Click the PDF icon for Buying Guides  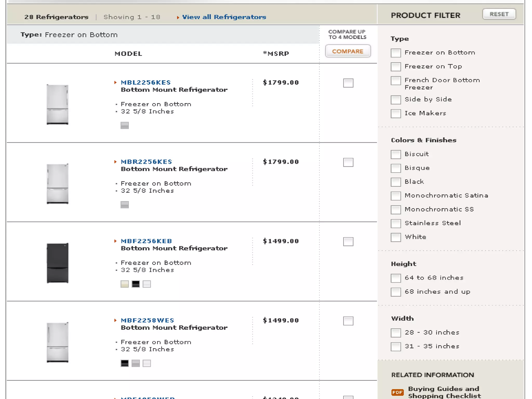coord(397,392)
